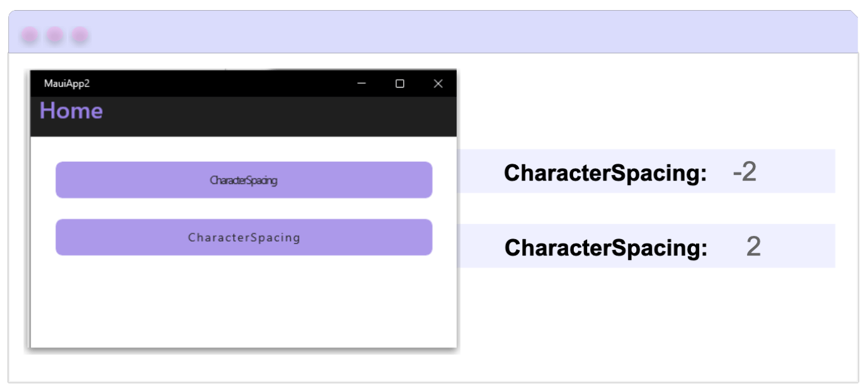Click the first CharacterSpacing button
The width and height of the screenshot is (868, 389).
point(244,179)
